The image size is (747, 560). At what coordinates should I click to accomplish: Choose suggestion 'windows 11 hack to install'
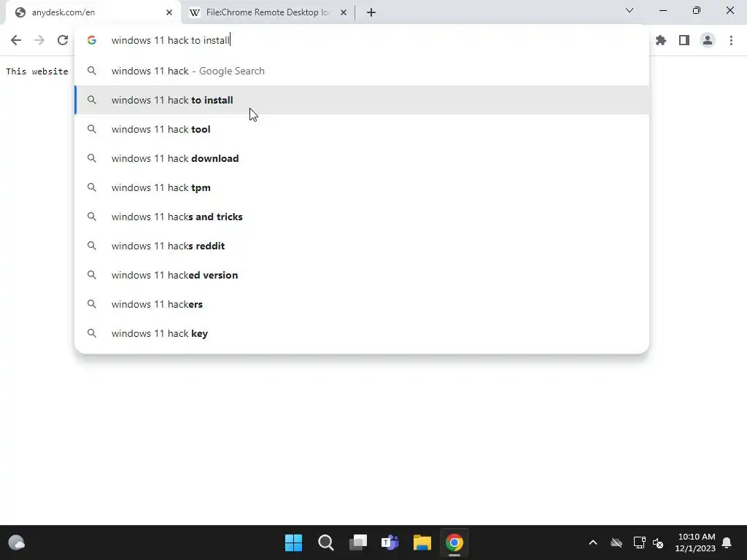[x=362, y=100]
